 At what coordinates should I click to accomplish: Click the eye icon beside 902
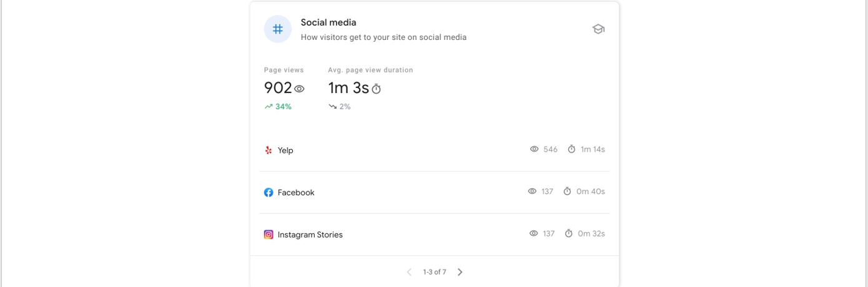tap(300, 89)
